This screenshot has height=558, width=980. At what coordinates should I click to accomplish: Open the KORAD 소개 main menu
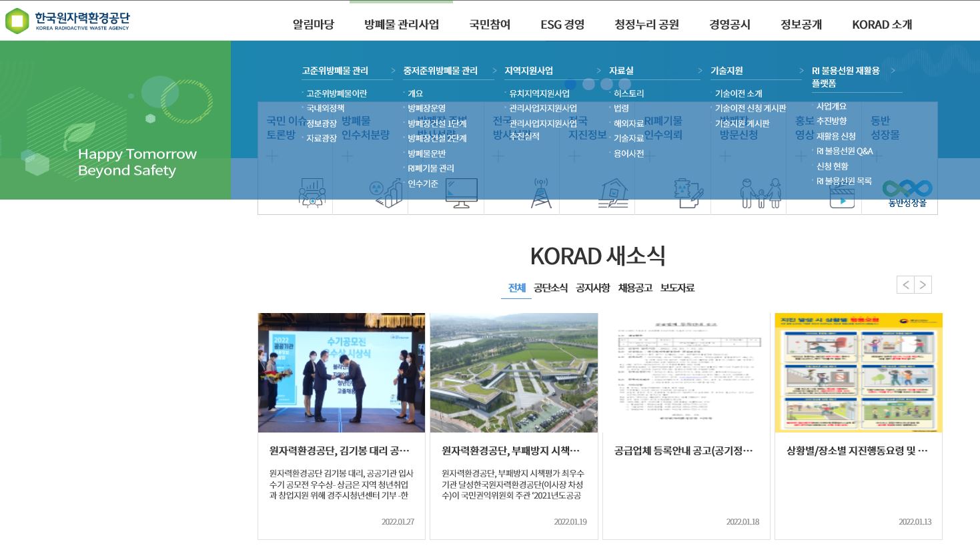click(882, 25)
